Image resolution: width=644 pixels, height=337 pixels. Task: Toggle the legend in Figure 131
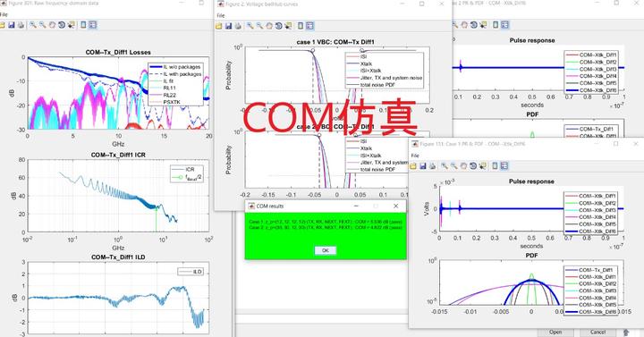(x=504, y=166)
